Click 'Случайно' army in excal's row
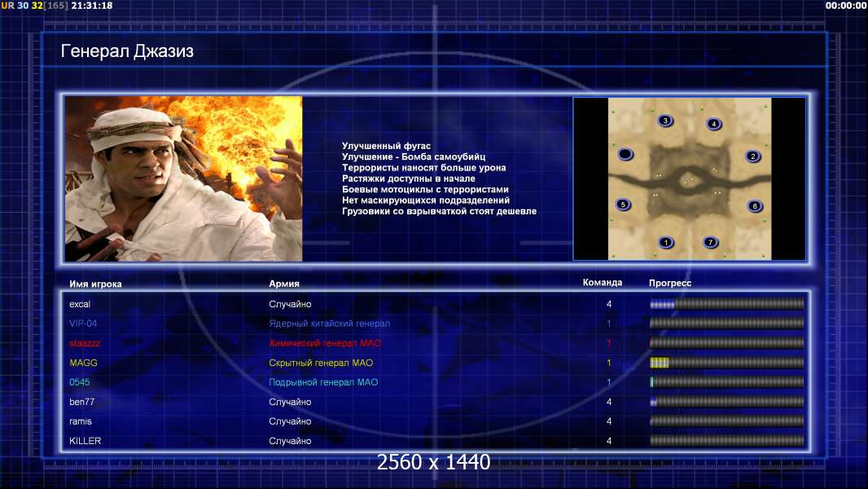Viewport: 868px width, 489px height. point(290,304)
